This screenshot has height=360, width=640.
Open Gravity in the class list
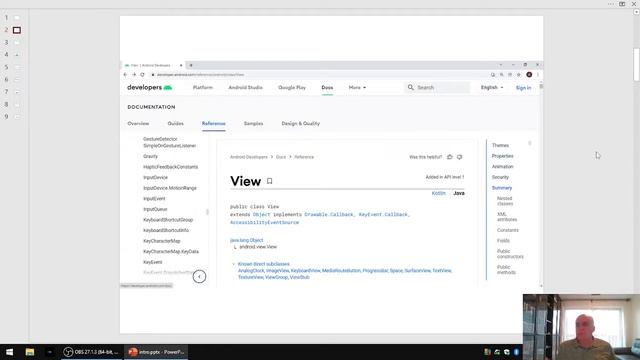point(150,156)
